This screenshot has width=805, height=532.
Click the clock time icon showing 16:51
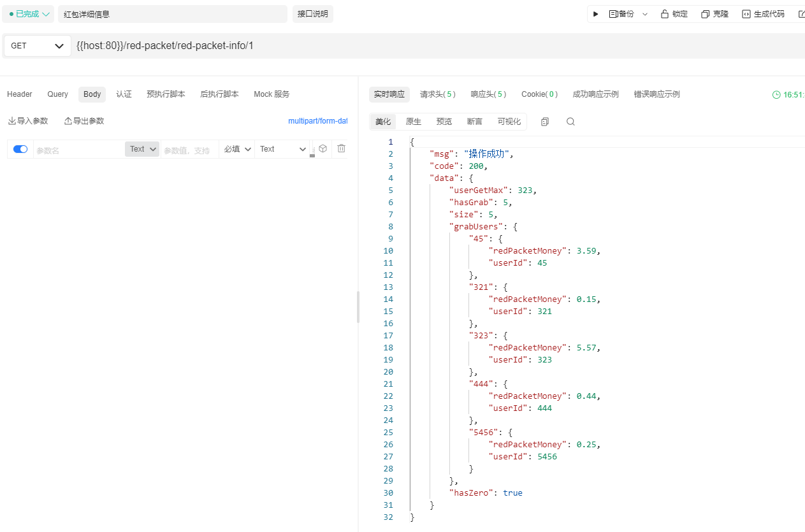pos(776,95)
